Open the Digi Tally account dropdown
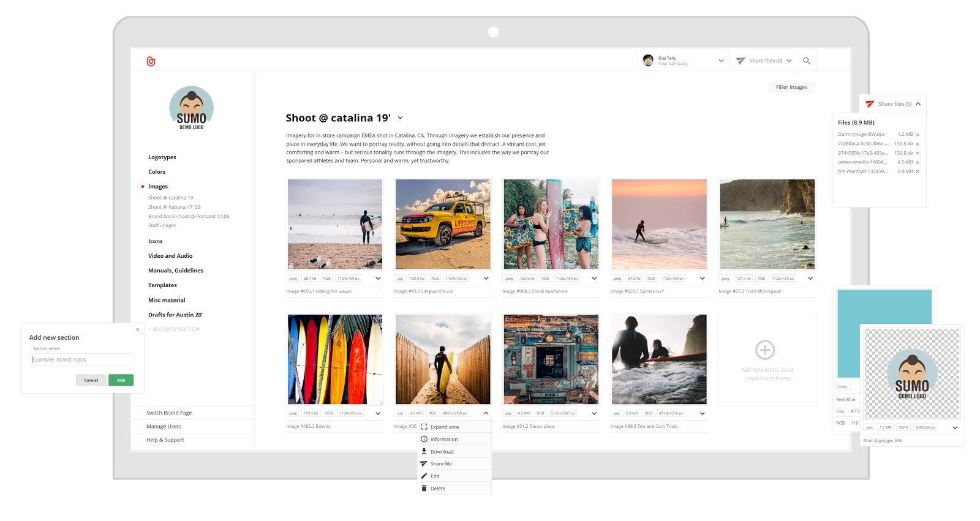 (x=721, y=61)
